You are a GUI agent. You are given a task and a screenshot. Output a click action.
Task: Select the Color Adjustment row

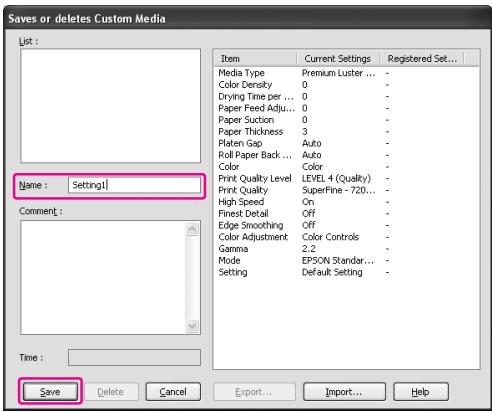(x=346, y=237)
